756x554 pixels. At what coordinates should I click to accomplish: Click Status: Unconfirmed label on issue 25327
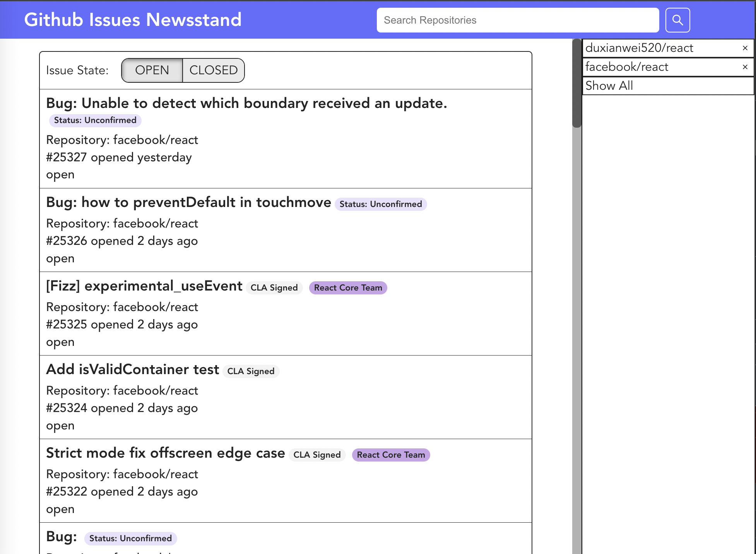(95, 120)
